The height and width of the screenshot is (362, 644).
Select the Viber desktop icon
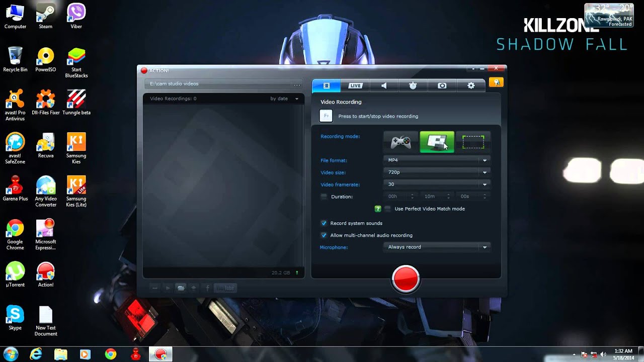(76, 16)
